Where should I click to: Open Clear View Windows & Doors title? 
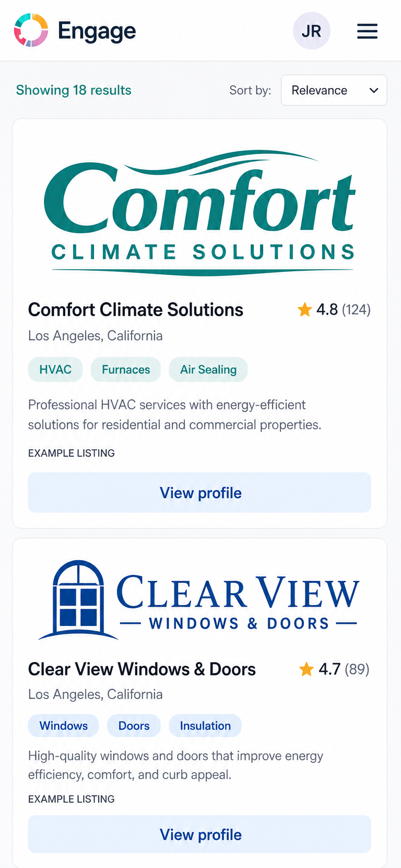click(x=142, y=669)
